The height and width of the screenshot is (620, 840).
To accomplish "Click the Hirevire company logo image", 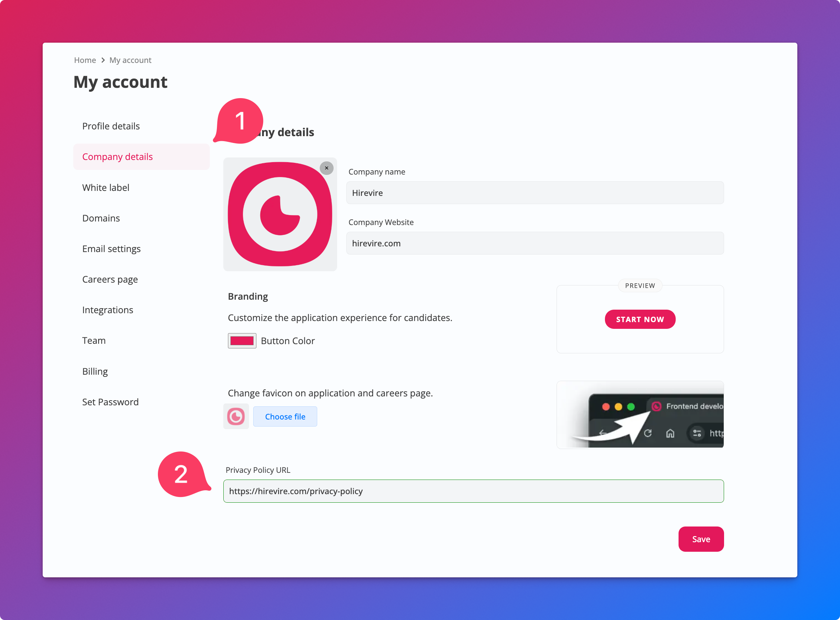I will coord(280,214).
